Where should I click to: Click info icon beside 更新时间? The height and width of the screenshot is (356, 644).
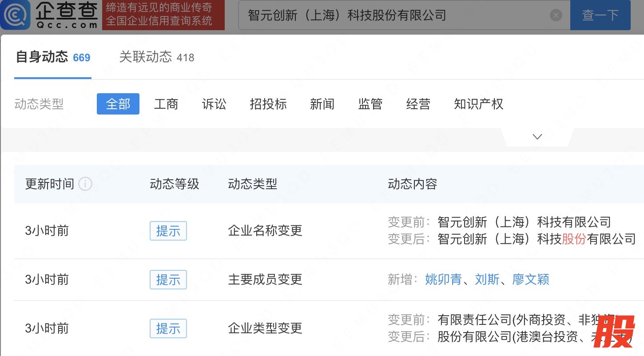pos(85,184)
